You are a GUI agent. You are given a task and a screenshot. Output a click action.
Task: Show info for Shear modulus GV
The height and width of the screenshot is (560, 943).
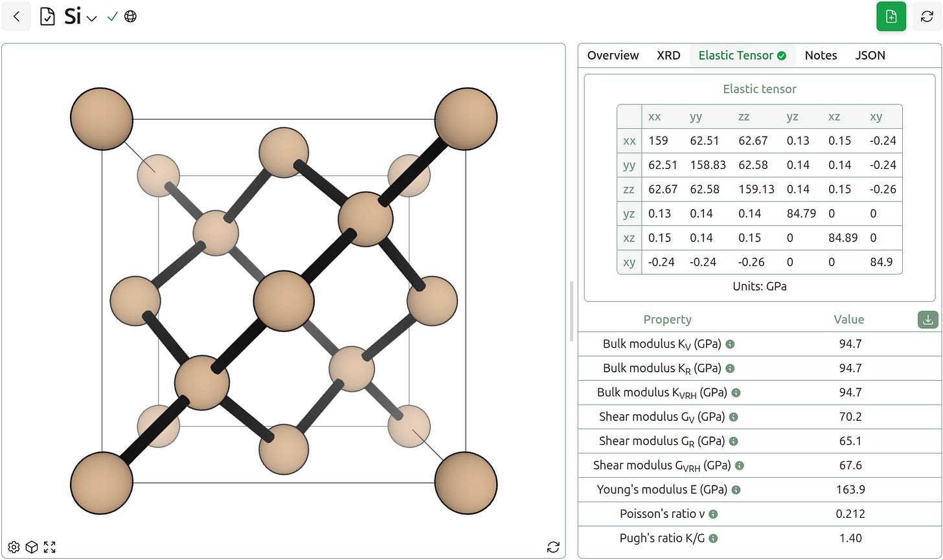tap(734, 418)
